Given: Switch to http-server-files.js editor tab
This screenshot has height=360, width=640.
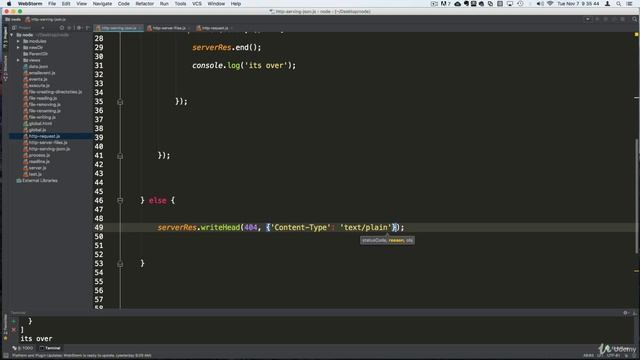Looking at the screenshot, I should [168, 28].
